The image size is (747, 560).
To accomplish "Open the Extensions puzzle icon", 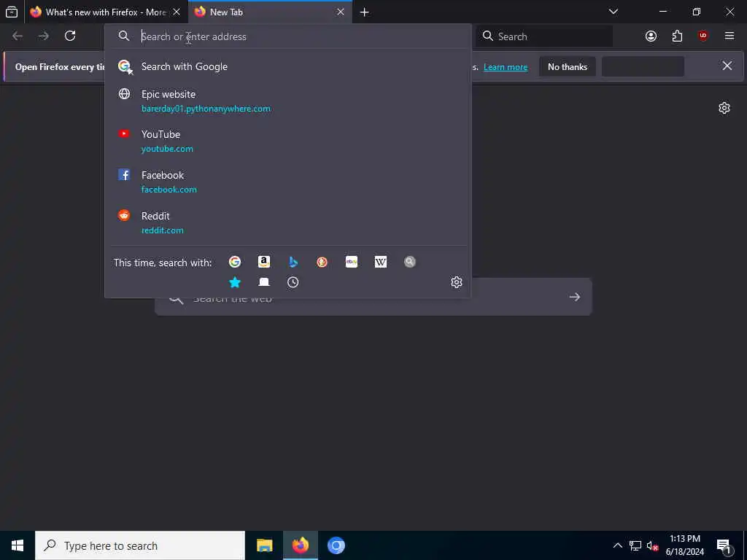I will coord(677,36).
